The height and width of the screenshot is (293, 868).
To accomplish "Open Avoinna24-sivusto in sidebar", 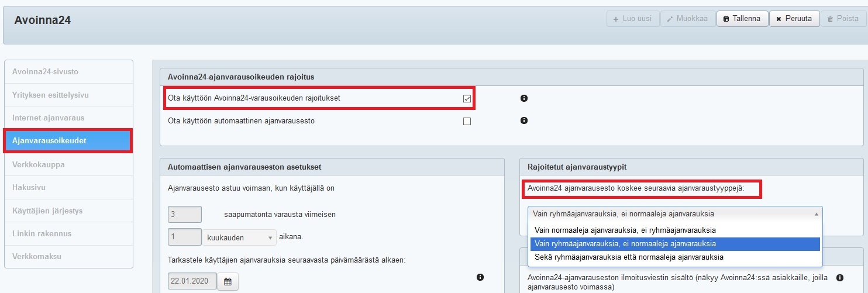I will [45, 72].
